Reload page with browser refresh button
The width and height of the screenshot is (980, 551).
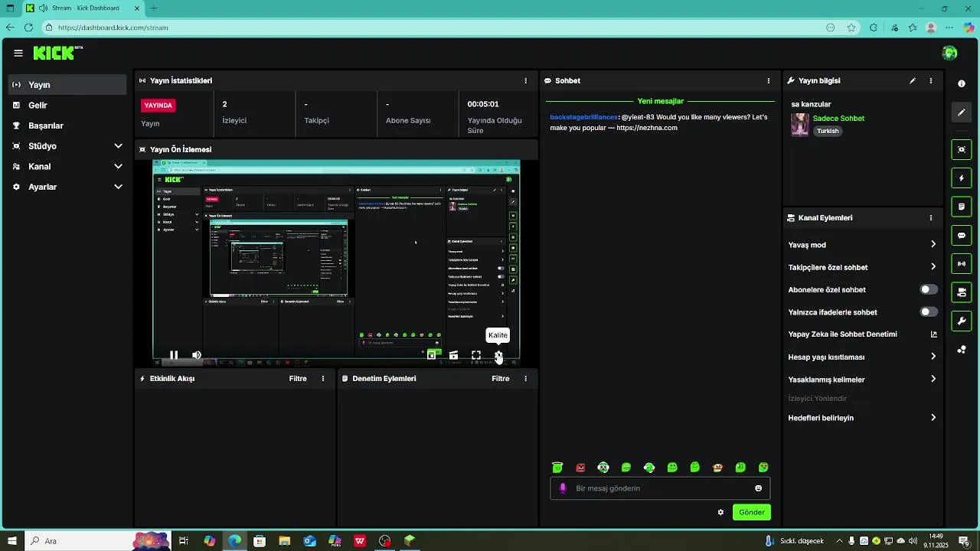tap(28, 28)
